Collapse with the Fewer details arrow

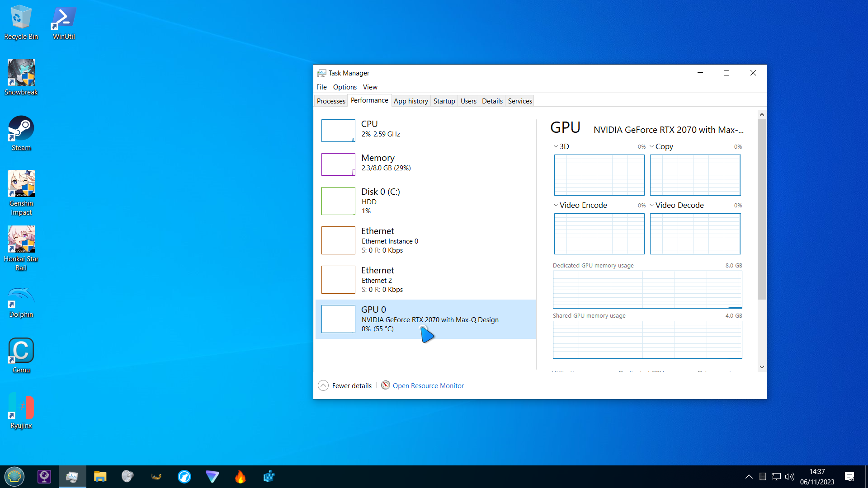[x=323, y=385]
